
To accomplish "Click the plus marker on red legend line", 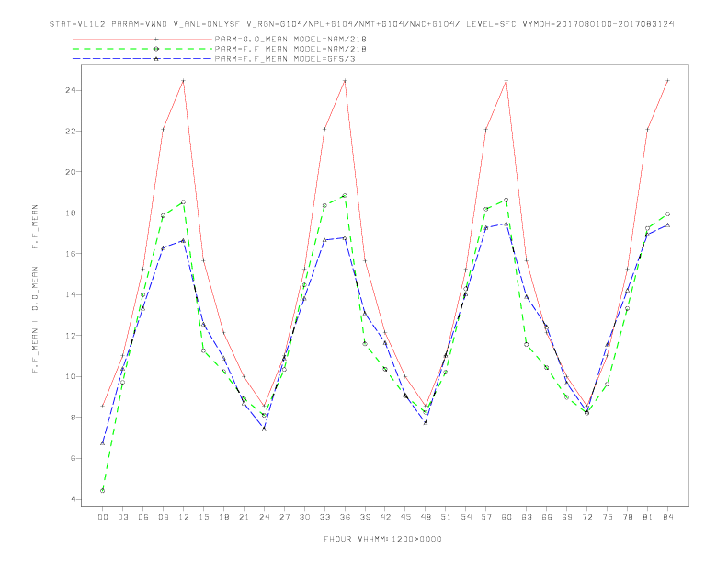I will click(x=156, y=39).
